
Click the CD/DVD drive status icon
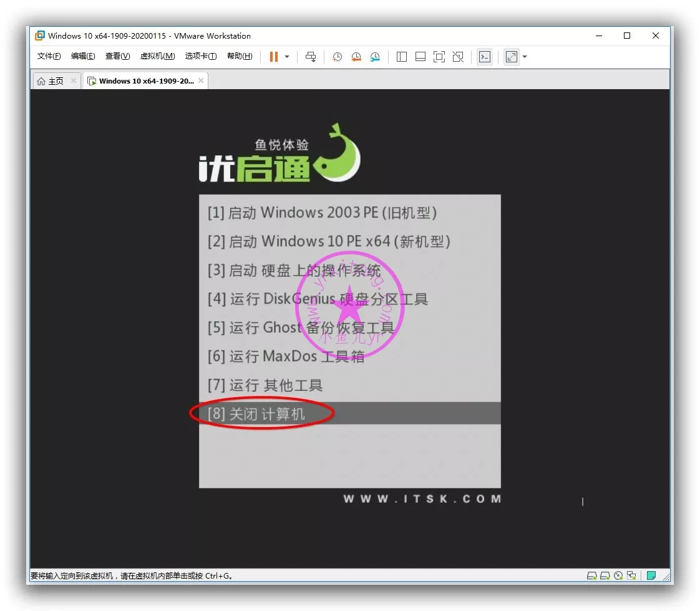[x=618, y=575]
